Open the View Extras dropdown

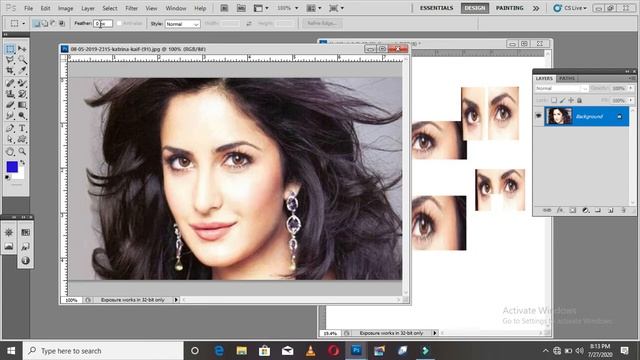coord(261,8)
